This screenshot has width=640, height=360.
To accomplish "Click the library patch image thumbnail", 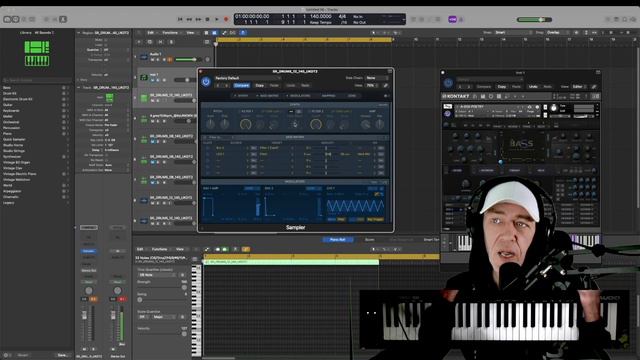I will [x=37, y=53].
